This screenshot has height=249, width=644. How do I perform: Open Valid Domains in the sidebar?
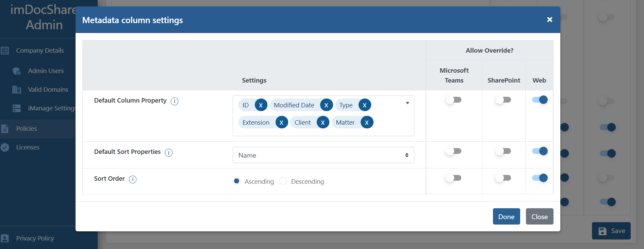click(48, 90)
